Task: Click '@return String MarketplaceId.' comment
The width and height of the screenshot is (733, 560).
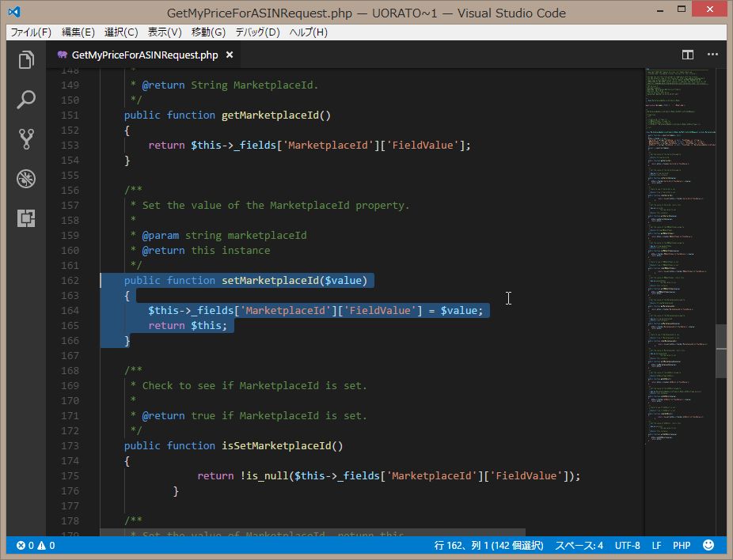Action: coord(230,85)
